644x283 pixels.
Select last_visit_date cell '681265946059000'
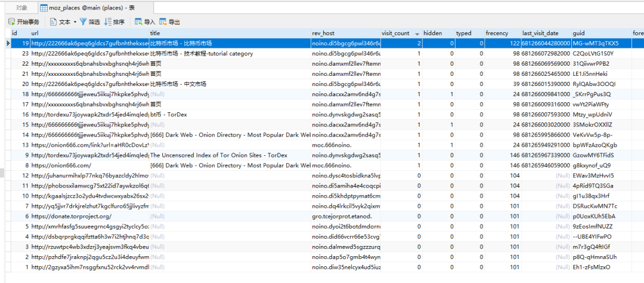pos(546,165)
